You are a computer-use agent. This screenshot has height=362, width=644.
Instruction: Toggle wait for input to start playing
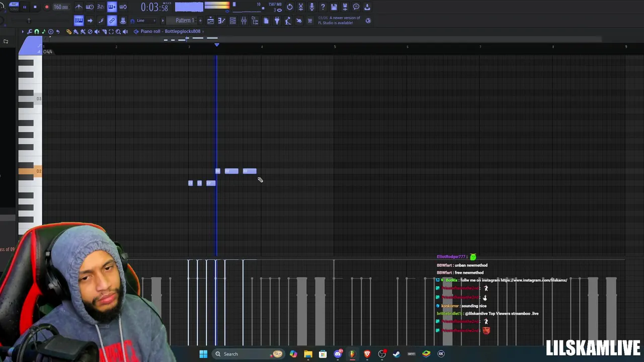coord(90,7)
